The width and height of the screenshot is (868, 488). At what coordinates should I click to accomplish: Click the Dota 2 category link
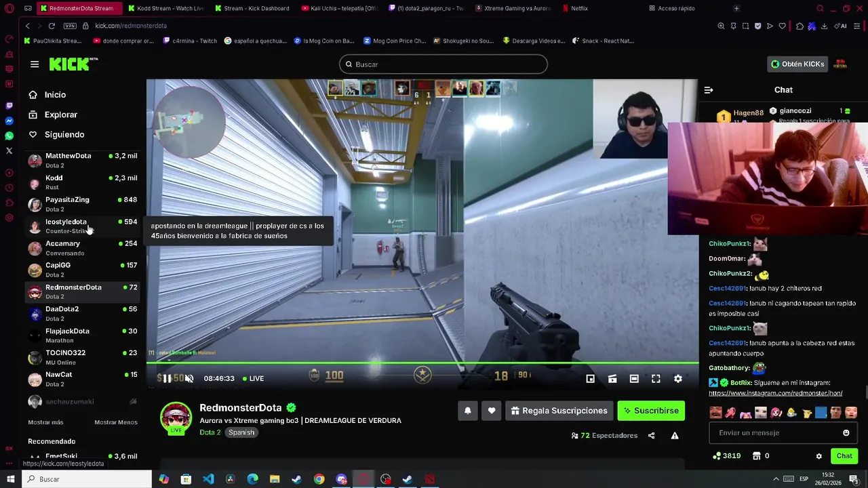coord(210,432)
